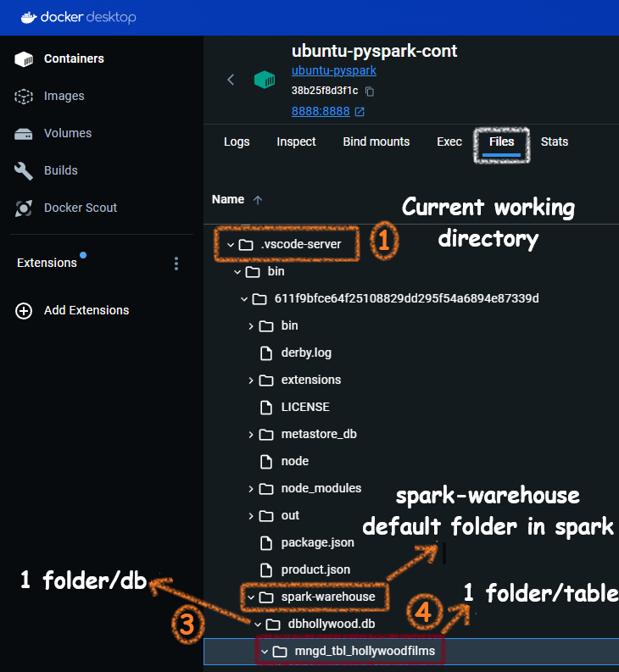
Task: Expand the nested bin folder
Action: coord(251,326)
